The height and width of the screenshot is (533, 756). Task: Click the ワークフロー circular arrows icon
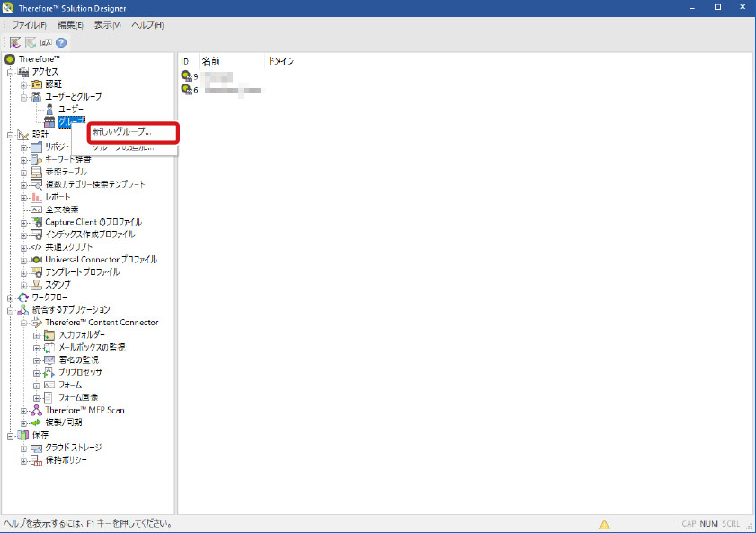23,298
